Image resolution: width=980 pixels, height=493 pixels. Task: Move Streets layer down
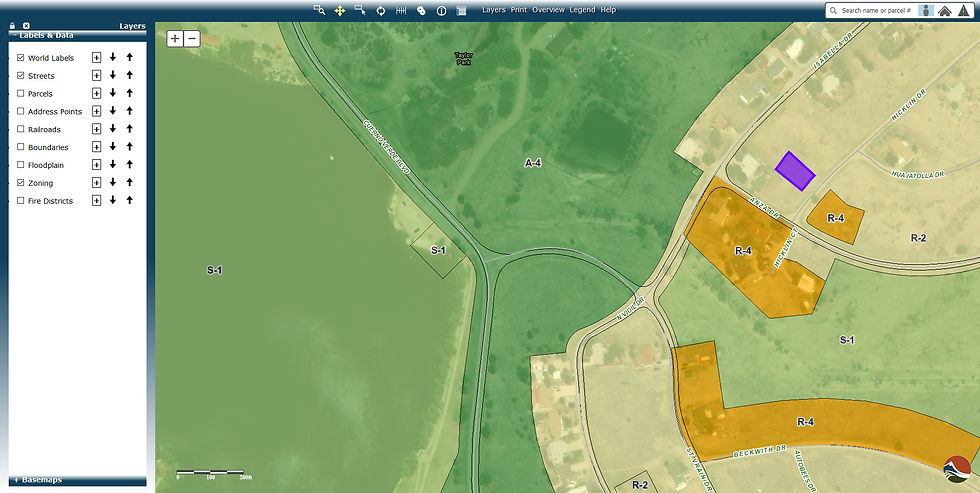click(112, 75)
